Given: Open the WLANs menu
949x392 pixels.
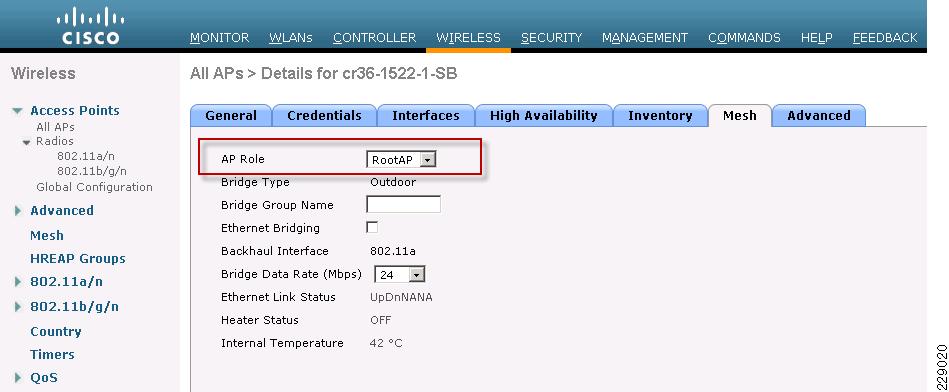Looking at the screenshot, I should point(291,38).
